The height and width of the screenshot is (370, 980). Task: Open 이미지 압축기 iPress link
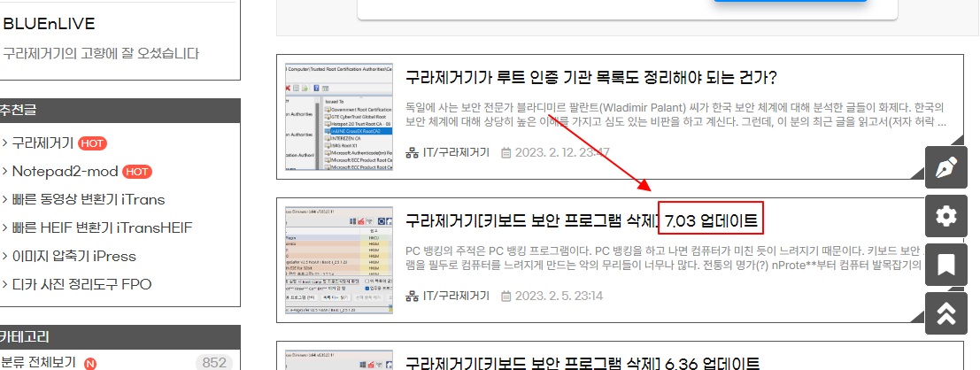(x=73, y=256)
